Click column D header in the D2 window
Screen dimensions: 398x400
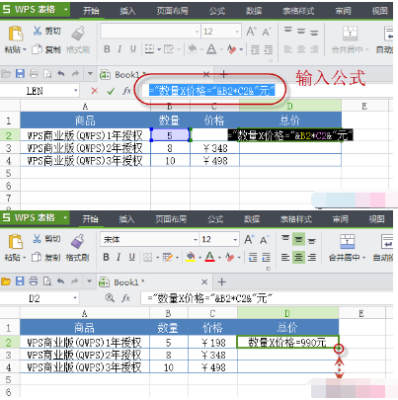click(288, 313)
